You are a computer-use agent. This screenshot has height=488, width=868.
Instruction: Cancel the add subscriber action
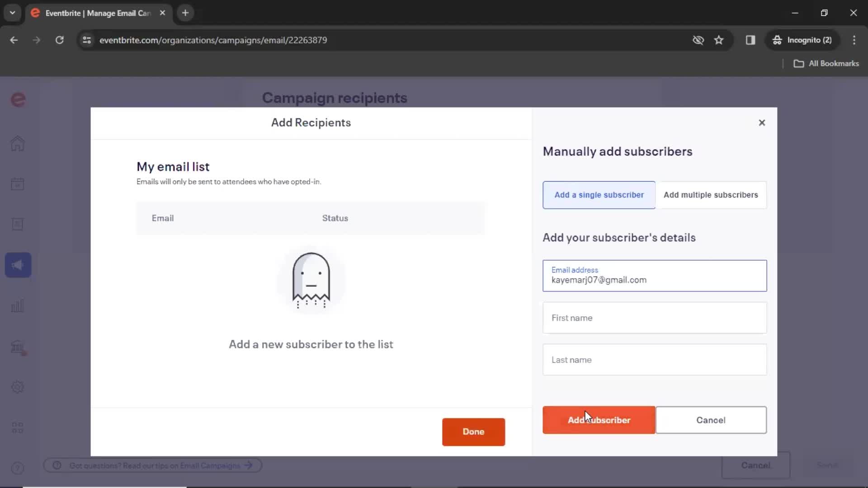coord(710,419)
